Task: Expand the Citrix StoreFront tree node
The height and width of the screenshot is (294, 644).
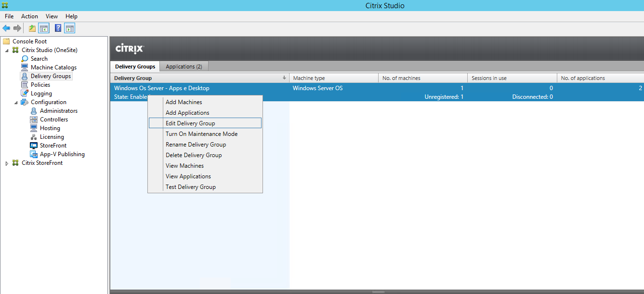Action: [7, 163]
